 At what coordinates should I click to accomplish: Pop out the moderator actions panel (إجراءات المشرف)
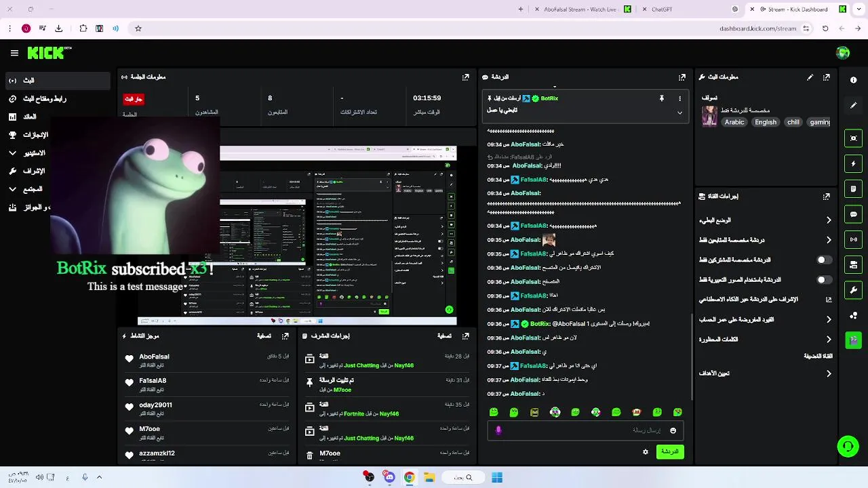(465, 335)
